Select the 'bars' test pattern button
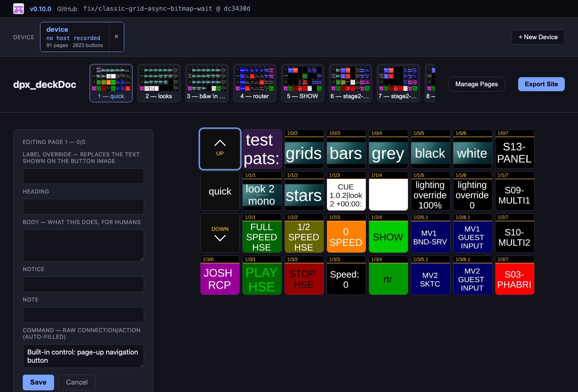The image size is (578, 392). pyautogui.click(x=346, y=149)
